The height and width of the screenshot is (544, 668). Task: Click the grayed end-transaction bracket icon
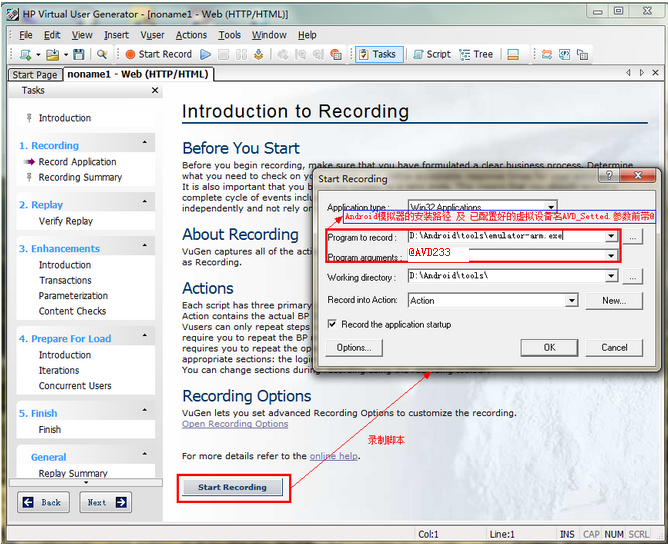pos(318,55)
